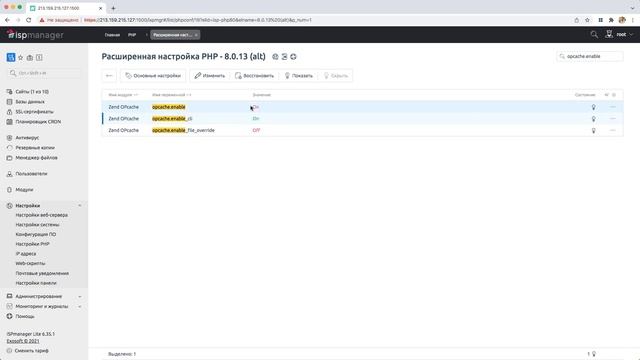
Task: Select the opcache.enable row
Action: click(362, 107)
